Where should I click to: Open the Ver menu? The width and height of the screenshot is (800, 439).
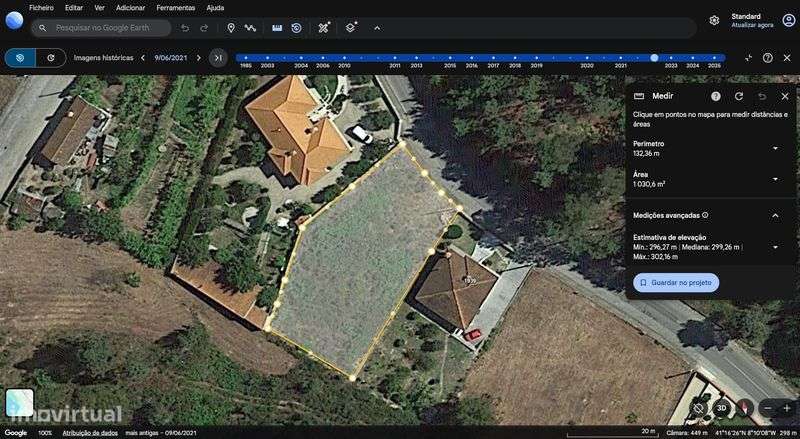(x=99, y=8)
